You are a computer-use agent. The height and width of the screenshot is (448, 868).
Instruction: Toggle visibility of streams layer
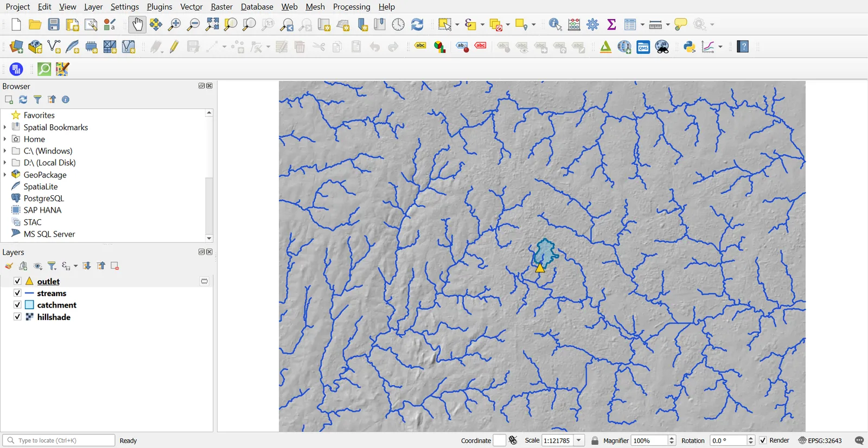(x=17, y=293)
